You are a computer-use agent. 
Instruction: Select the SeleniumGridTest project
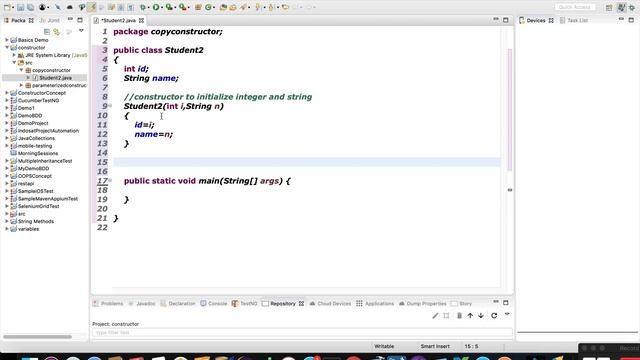coord(38,206)
